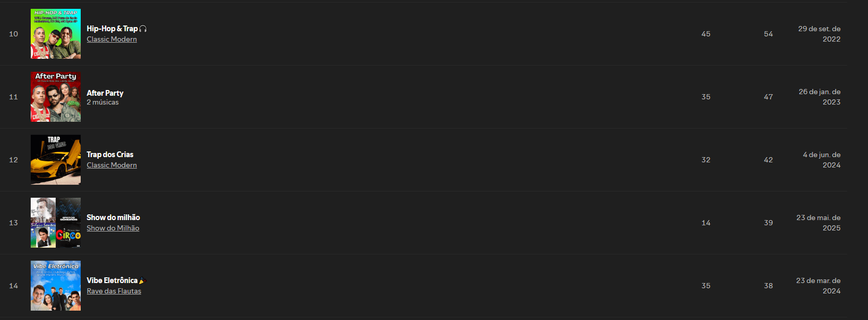Select the date 23 de mai. de 2025
868x320 pixels.
tap(819, 223)
